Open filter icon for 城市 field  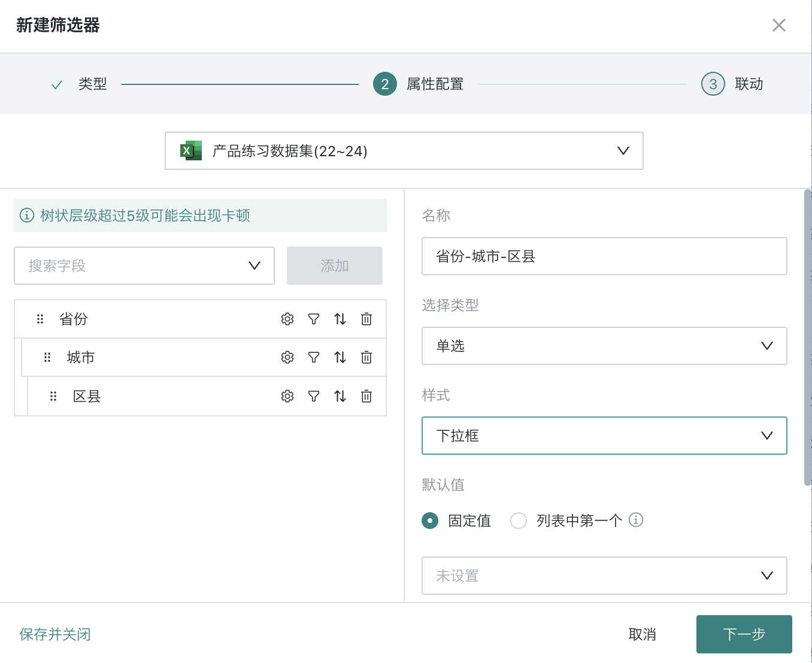pyautogui.click(x=314, y=357)
